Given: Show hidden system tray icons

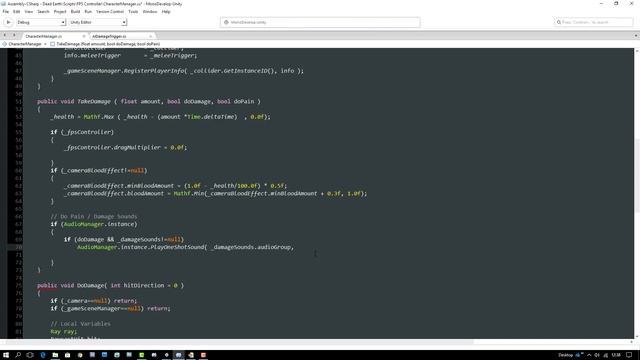Looking at the screenshot, I should click(589, 355).
